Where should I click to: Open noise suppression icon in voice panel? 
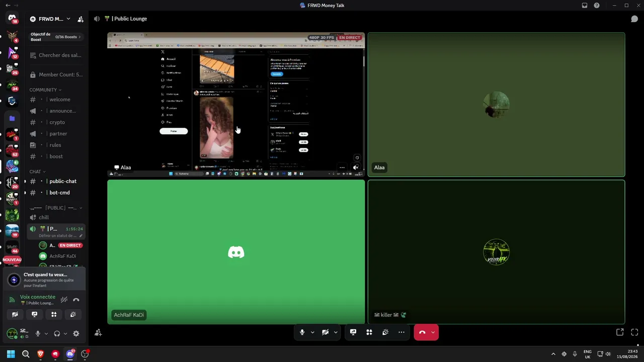(x=64, y=300)
